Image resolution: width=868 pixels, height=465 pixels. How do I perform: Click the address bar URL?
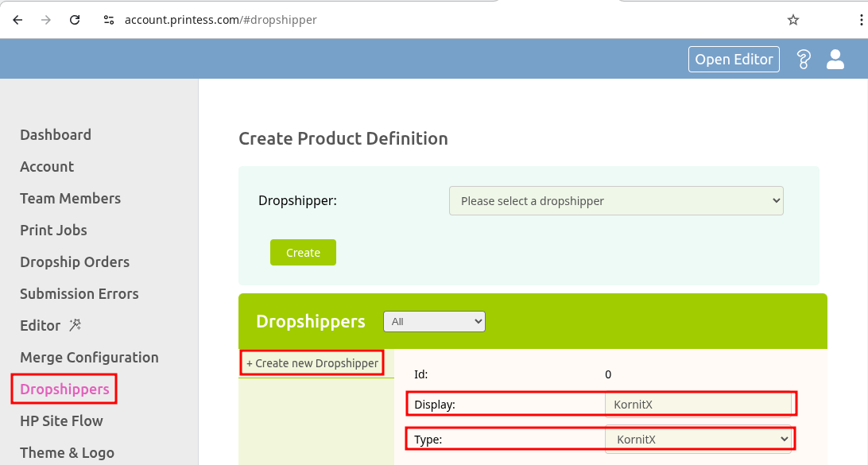220,20
